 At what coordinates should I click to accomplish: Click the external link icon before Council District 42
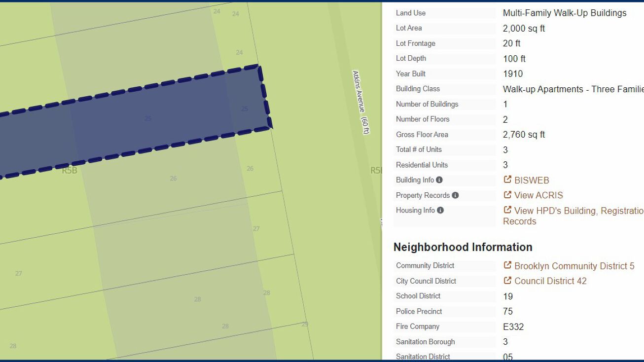point(507,281)
